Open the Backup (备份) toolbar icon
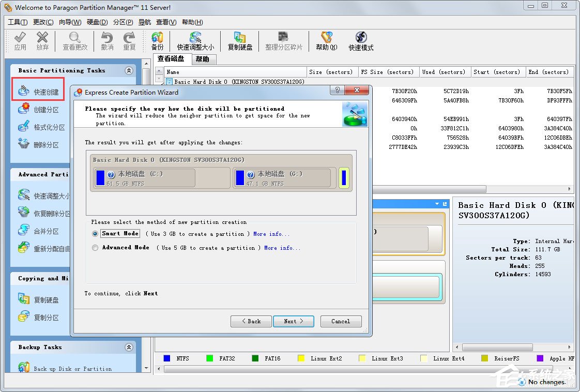Screen dimensions: 580x392 pyautogui.click(x=157, y=41)
